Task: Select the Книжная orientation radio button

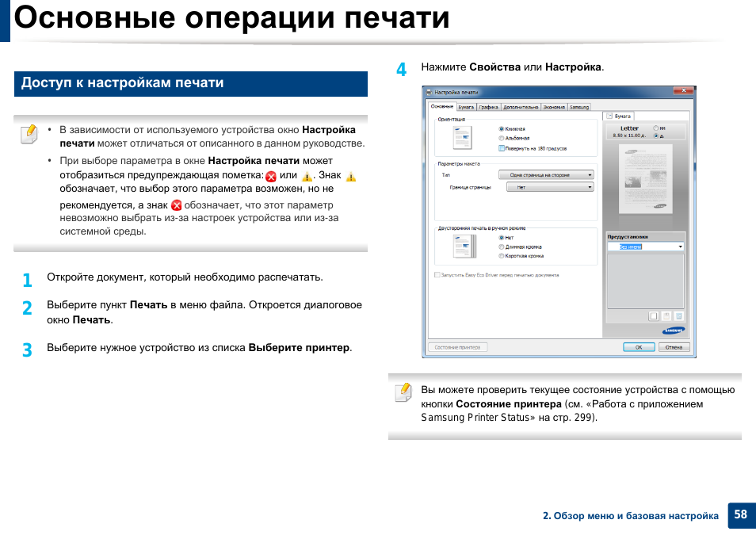Action: (x=502, y=128)
